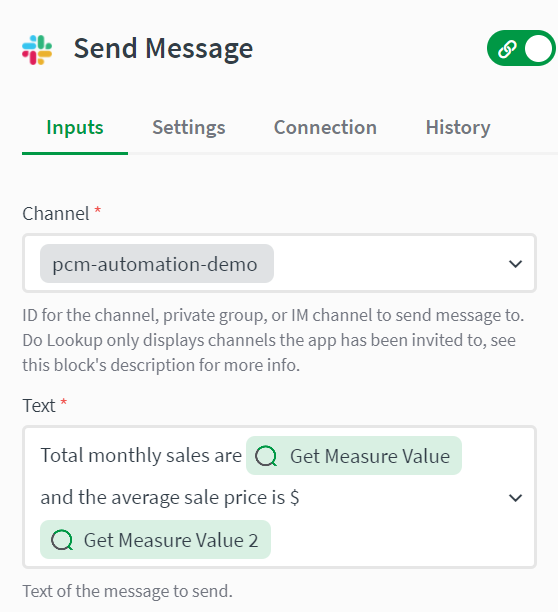Expand the Channel dropdown chevron

[515, 264]
